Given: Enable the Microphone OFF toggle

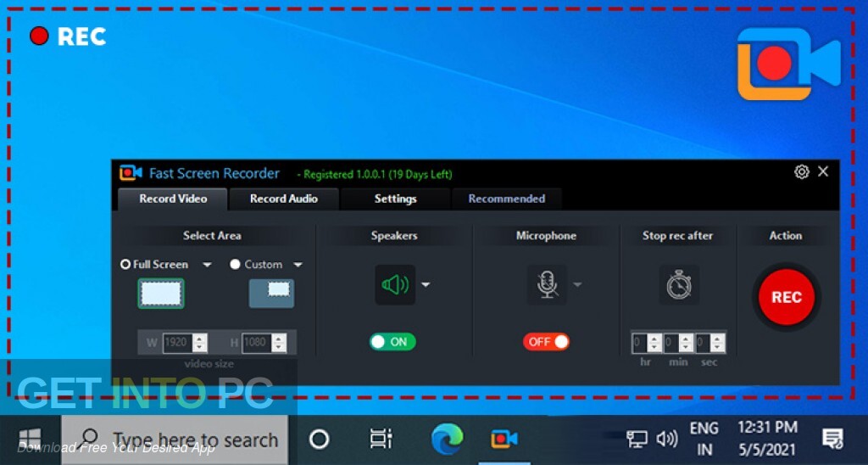Looking at the screenshot, I should tap(546, 342).
